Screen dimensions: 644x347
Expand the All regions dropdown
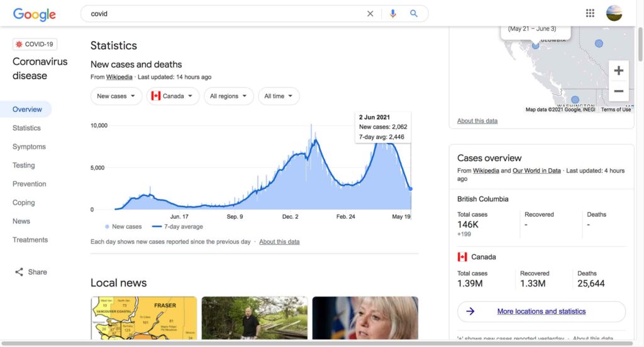pyautogui.click(x=229, y=96)
